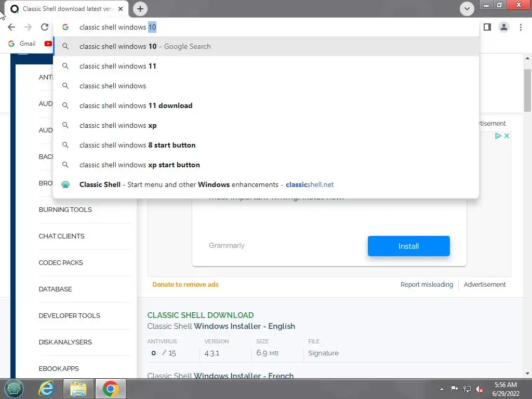Screen dimensions: 532x399
Task: Open the DISK ANALYSERS category
Action: tap(65, 342)
